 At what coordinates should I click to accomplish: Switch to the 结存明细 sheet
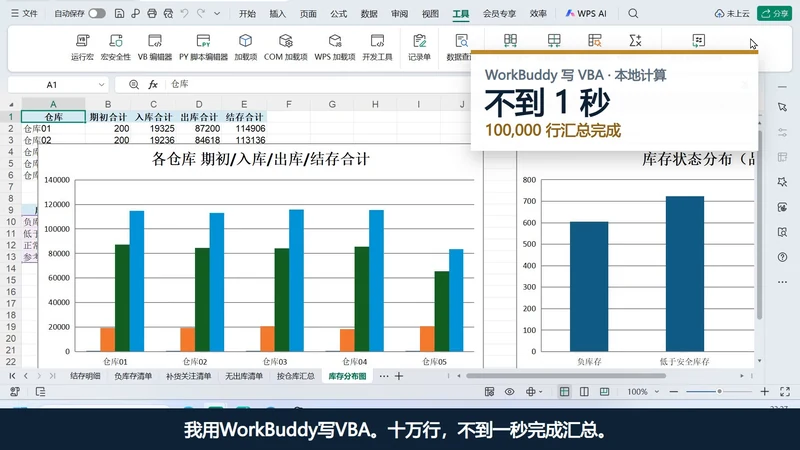[85, 376]
